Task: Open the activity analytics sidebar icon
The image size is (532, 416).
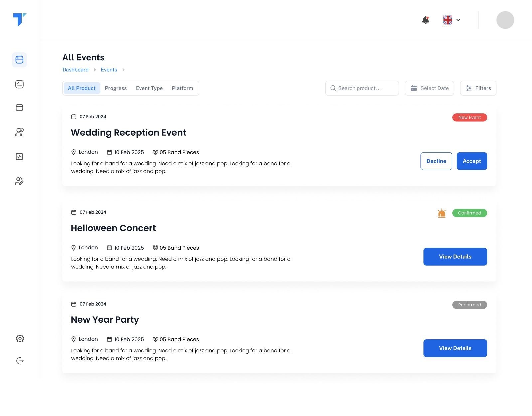Action: click(19, 157)
